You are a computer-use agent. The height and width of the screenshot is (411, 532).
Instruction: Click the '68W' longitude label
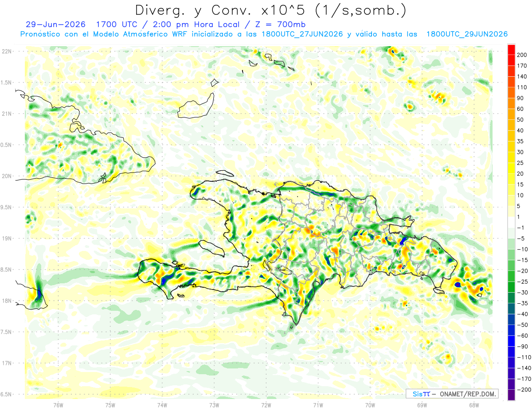click(x=474, y=404)
